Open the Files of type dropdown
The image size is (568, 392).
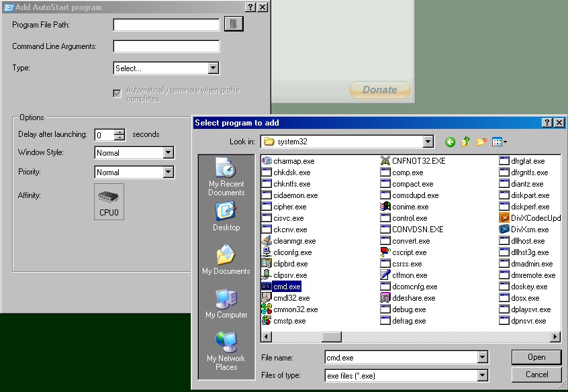pyautogui.click(x=482, y=376)
